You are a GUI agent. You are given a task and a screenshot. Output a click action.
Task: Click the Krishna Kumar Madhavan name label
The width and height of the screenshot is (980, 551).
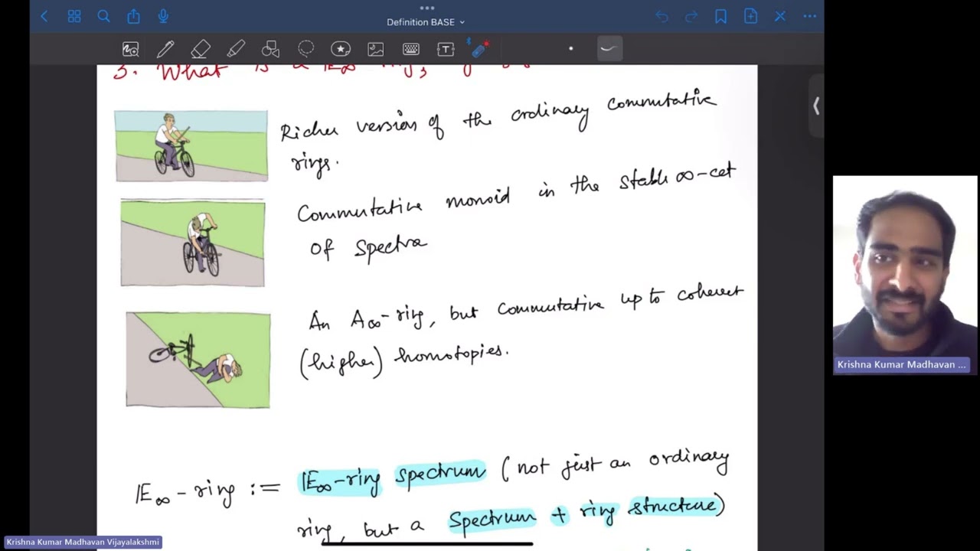pyautogui.click(x=902, y=365)
